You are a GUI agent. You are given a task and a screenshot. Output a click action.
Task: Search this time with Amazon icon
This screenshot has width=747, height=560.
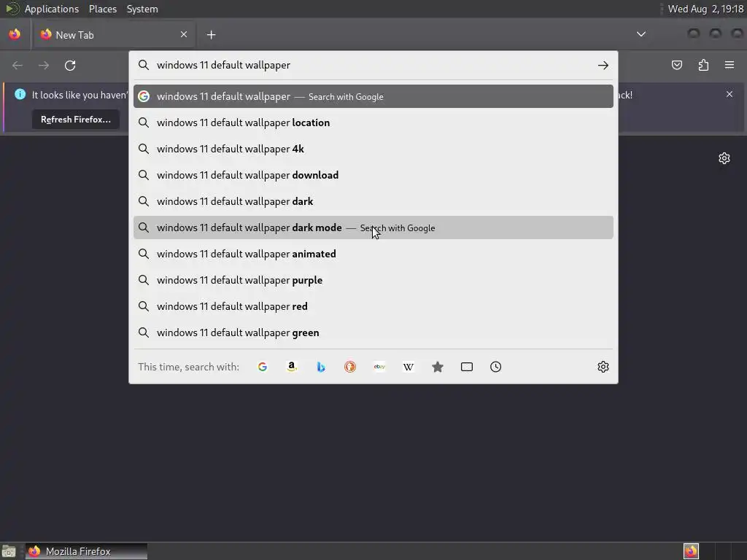pos(292,367)
